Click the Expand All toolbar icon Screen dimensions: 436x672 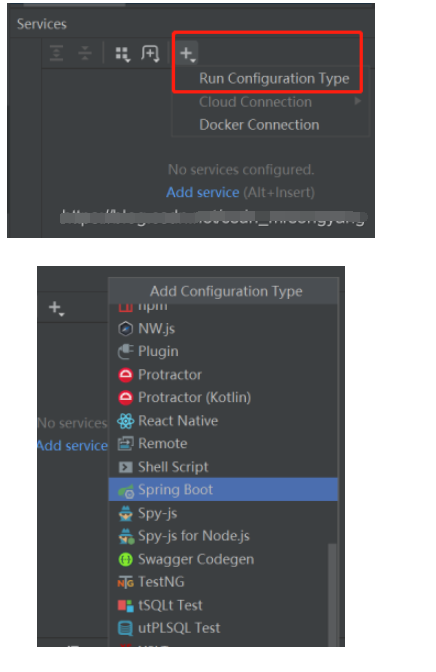57,53
